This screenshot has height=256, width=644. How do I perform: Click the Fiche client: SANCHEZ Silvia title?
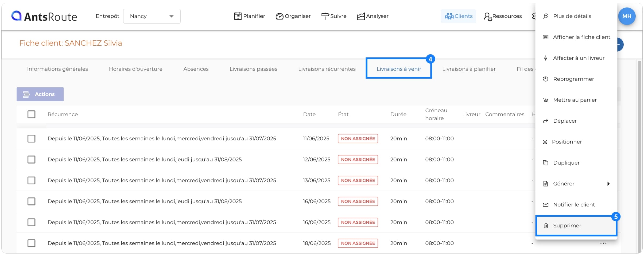coord(71,43)
